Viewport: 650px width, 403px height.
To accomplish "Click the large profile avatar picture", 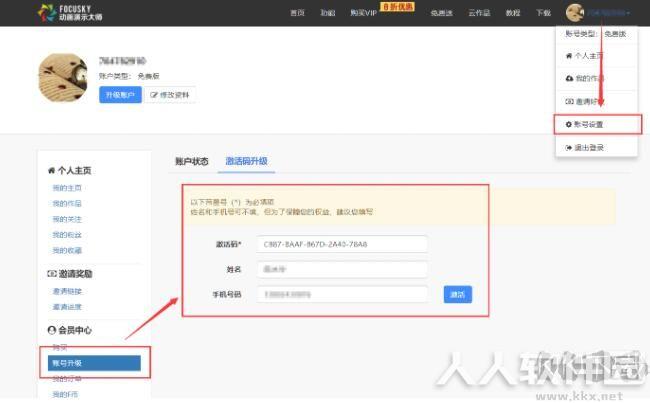I will click(63, 78).
